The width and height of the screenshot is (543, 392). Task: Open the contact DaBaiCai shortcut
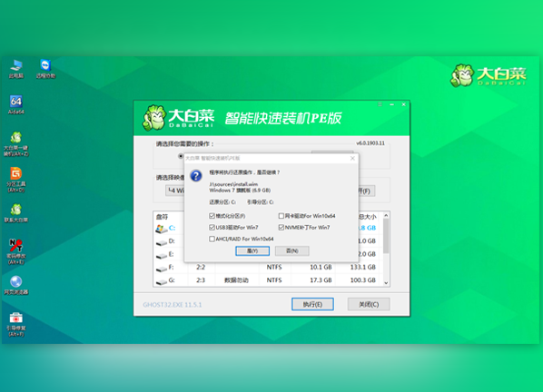click(16, 212)
